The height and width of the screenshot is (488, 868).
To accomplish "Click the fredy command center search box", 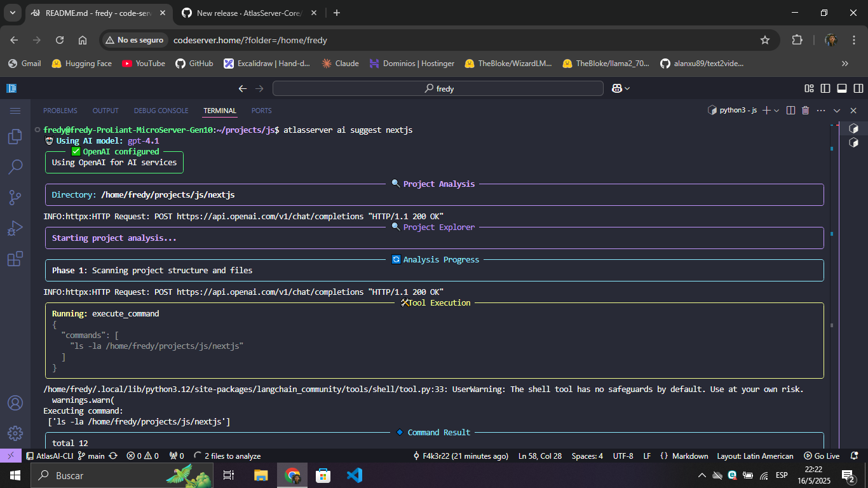I will 438,88.
